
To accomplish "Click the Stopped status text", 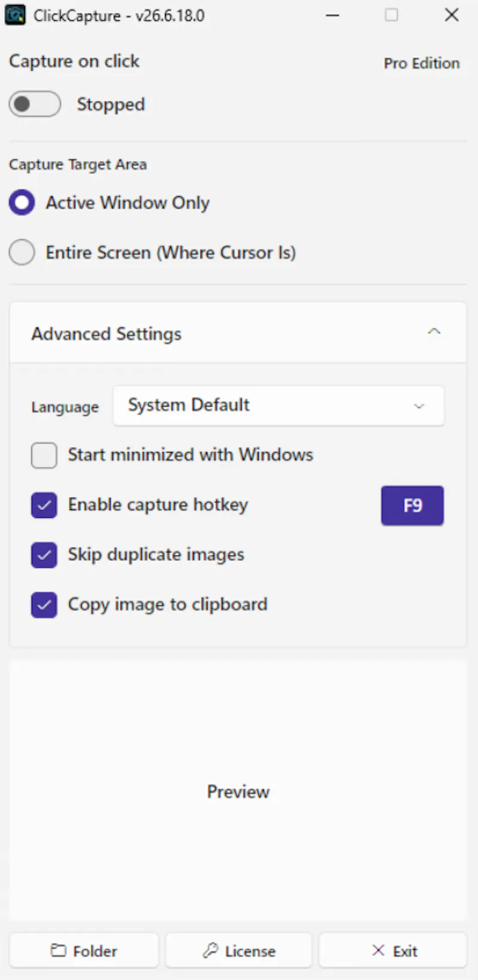I will (111, 105).
